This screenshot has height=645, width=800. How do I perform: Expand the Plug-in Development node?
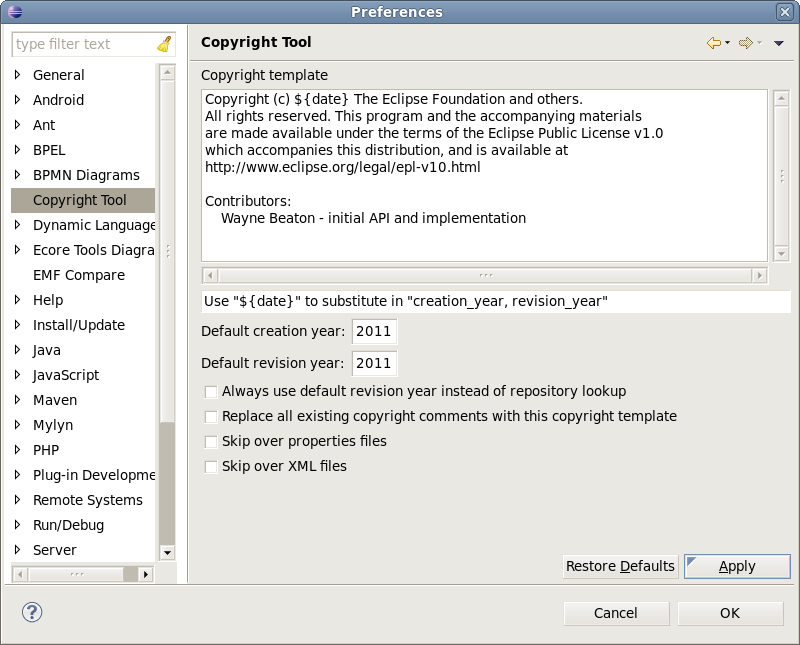pos(17,475)
